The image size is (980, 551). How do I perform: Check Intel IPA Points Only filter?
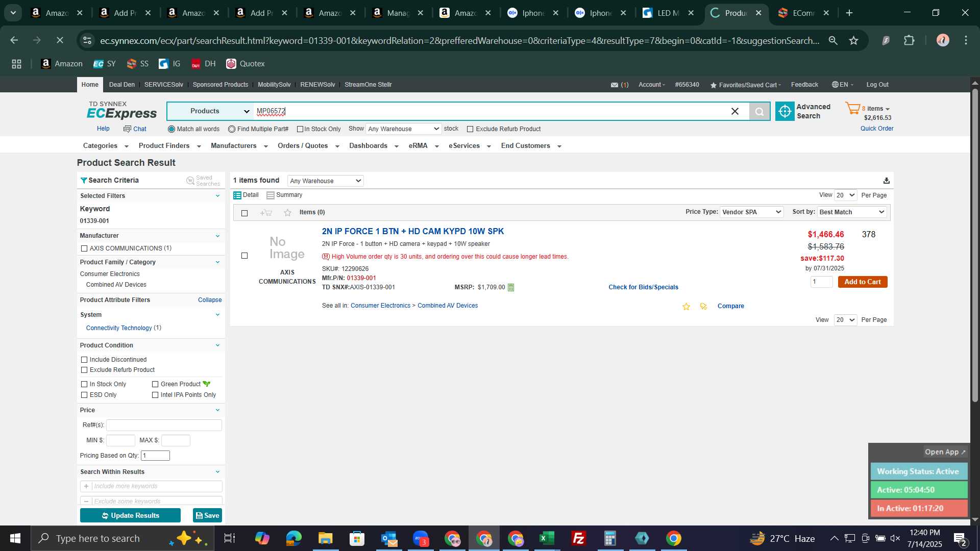[155, 395]
